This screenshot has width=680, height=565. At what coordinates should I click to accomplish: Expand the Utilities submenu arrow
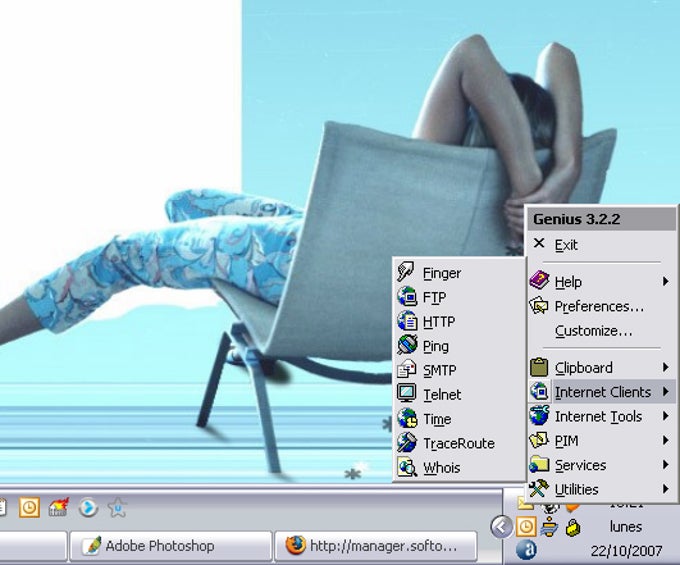[x=666, y=489]
